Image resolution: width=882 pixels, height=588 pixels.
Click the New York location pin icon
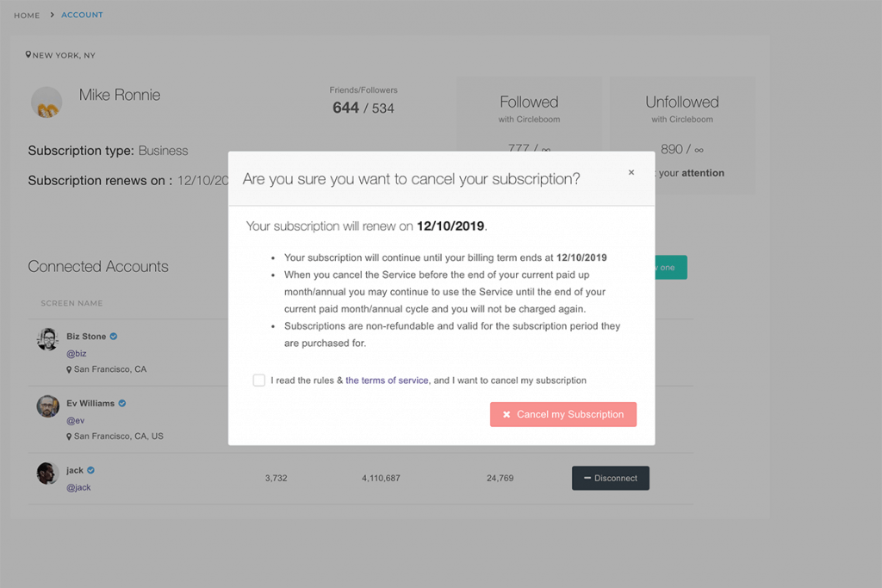click(x=28, y=54)
